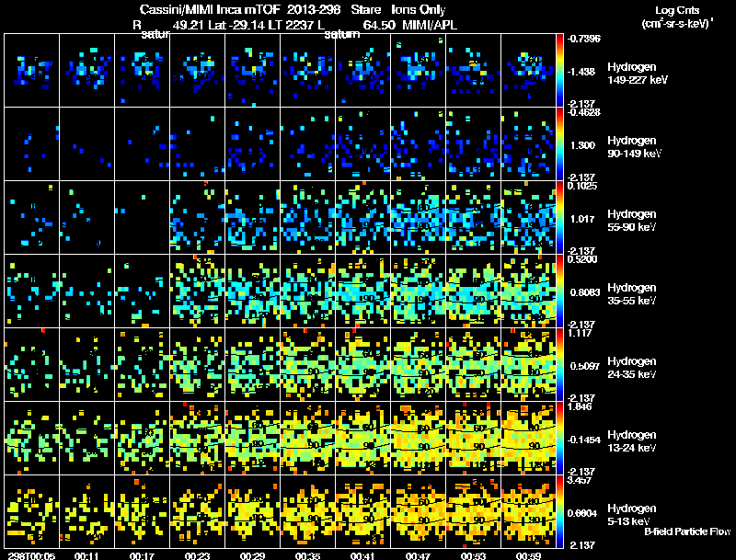Click the '00:35' time axis label

point(307,555)
